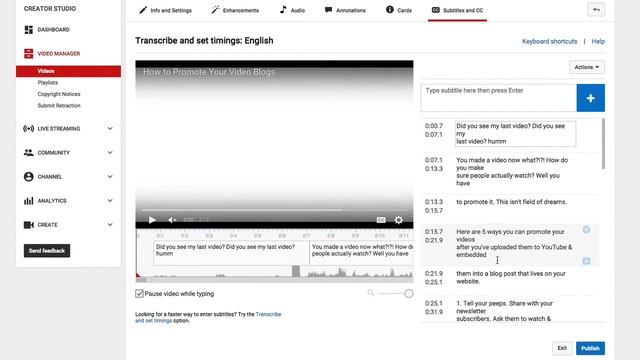Open the Help link
640x360 pixels.
point(598,41)
